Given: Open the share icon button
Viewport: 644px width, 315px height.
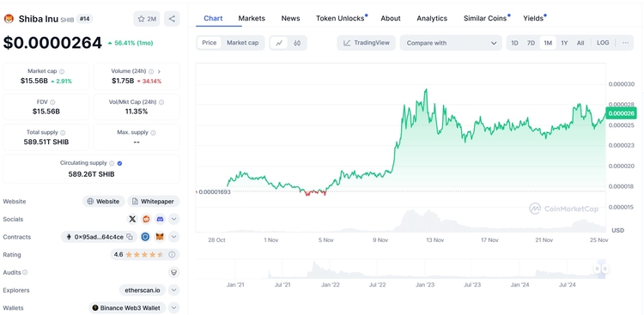Looking at the screenshot, I should [172, 19].
